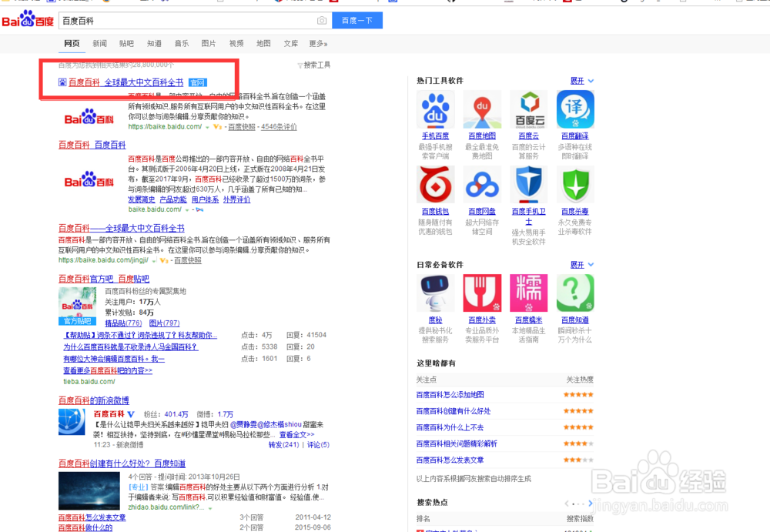
Task: Click 查看全文>> in Weibo result
Action: (296, 435)
